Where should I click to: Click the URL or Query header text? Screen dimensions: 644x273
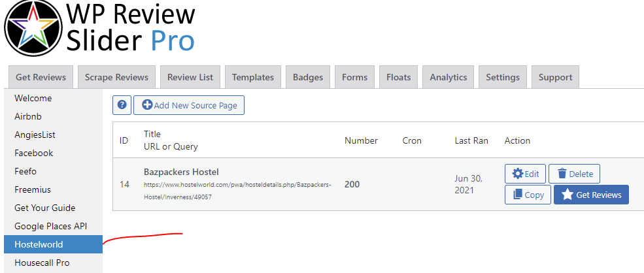pyautogui.click(x=171, y=146)
